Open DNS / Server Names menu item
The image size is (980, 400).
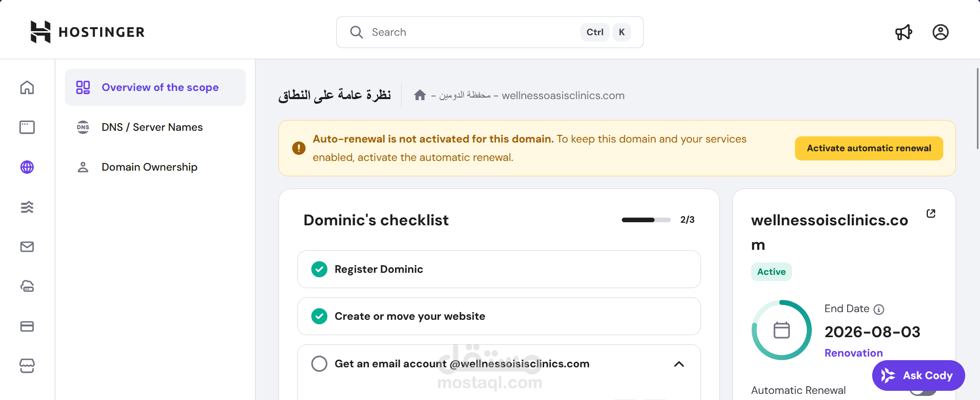coord(152,127)
